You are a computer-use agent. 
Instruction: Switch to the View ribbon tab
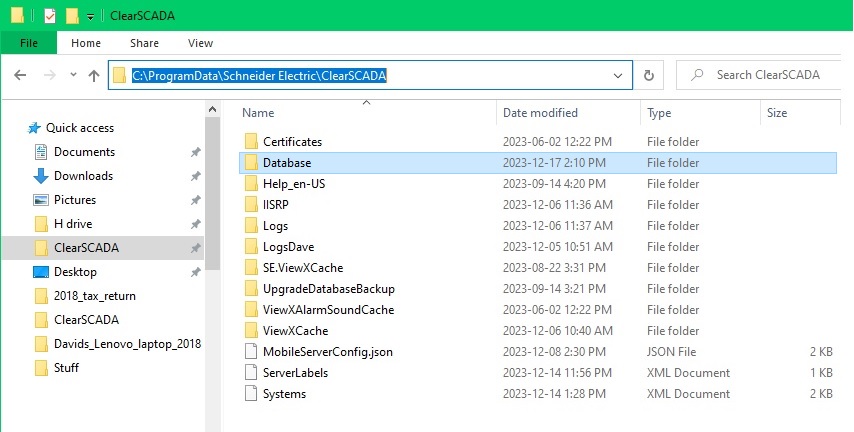coord(200,43)
